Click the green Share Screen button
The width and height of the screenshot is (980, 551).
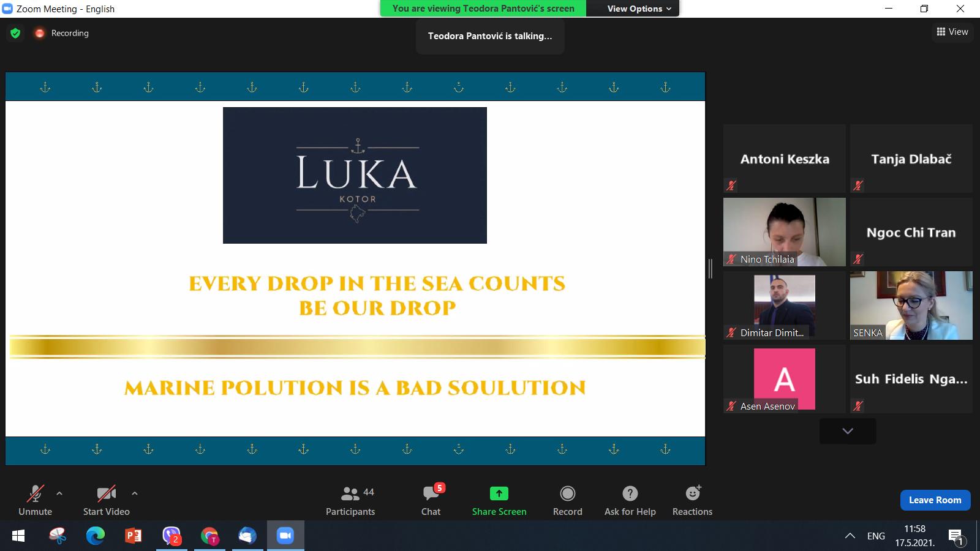pyautogui.click(x=499, y=501)
